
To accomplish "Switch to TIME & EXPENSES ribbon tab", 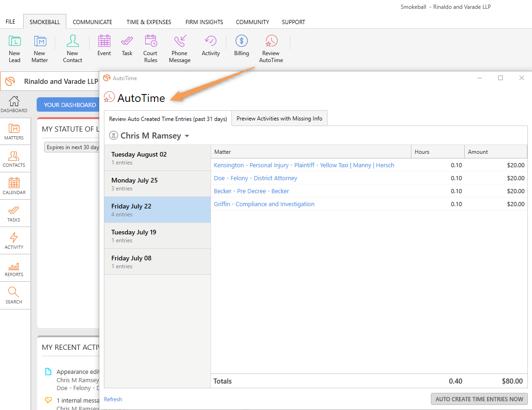I will click(x=149, y=22).
